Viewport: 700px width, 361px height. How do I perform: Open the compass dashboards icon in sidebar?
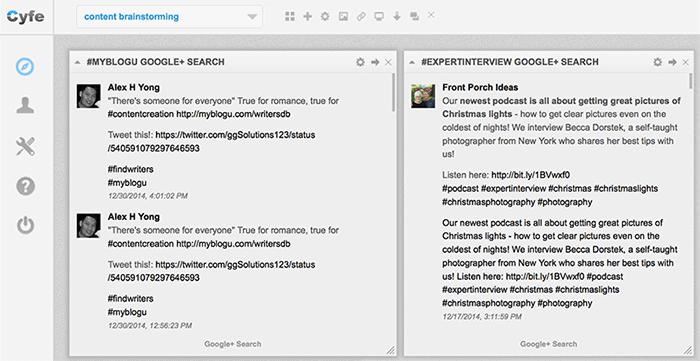25,66
